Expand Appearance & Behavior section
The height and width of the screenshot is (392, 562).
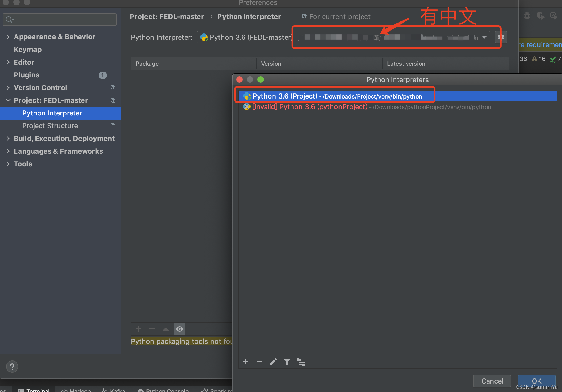[8, 37]
